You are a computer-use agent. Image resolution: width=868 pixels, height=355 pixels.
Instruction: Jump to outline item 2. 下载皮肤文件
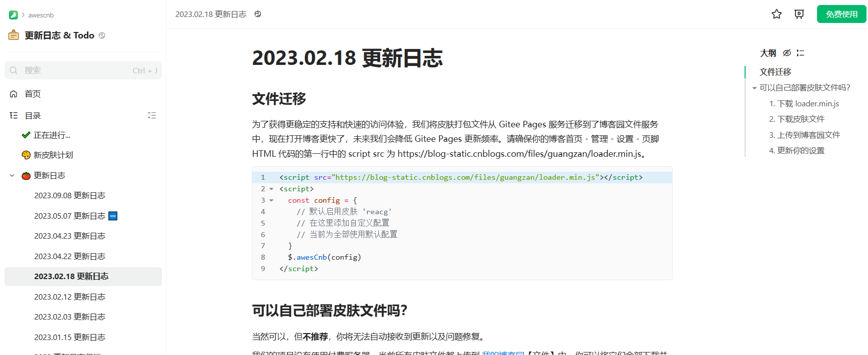tap(797, 119)
